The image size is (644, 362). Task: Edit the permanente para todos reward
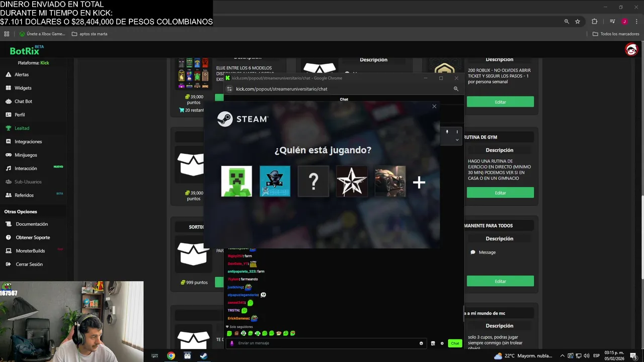(500, 281)
